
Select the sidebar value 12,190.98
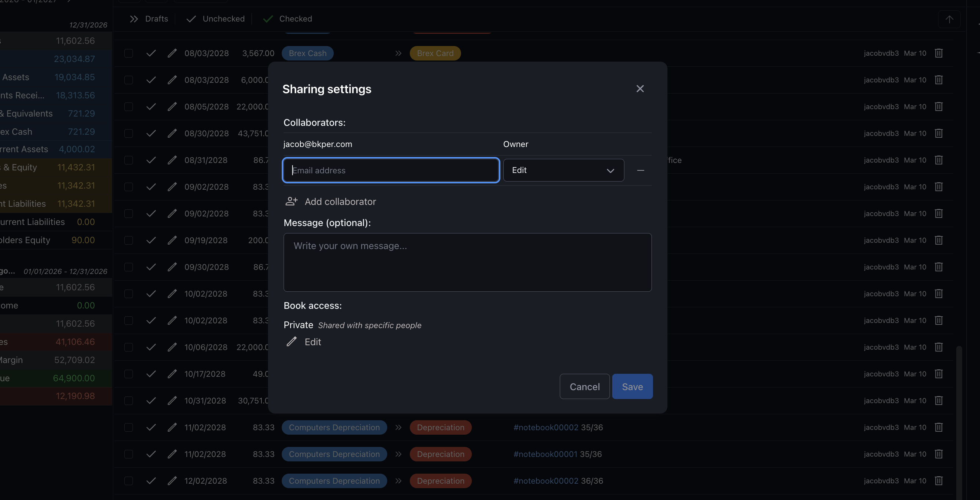pos(75,396)
